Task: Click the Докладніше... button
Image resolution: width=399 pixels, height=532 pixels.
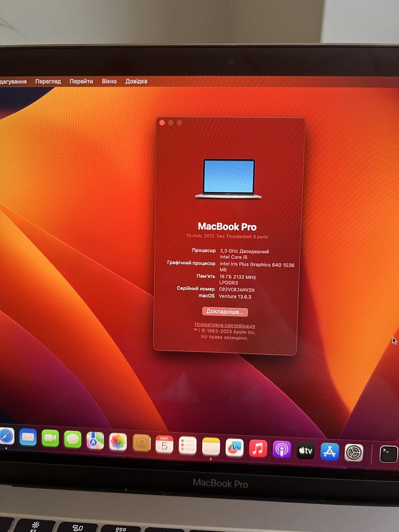Action: tap(225, 312)
